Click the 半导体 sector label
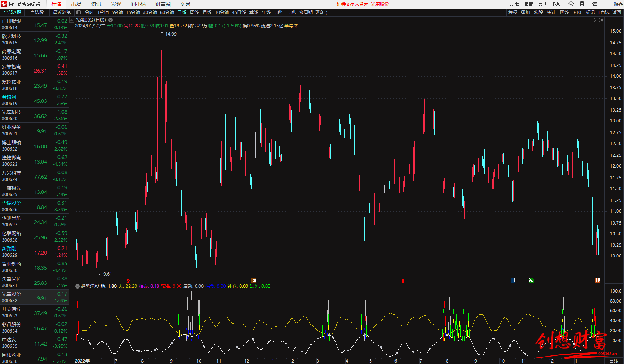 291,26
